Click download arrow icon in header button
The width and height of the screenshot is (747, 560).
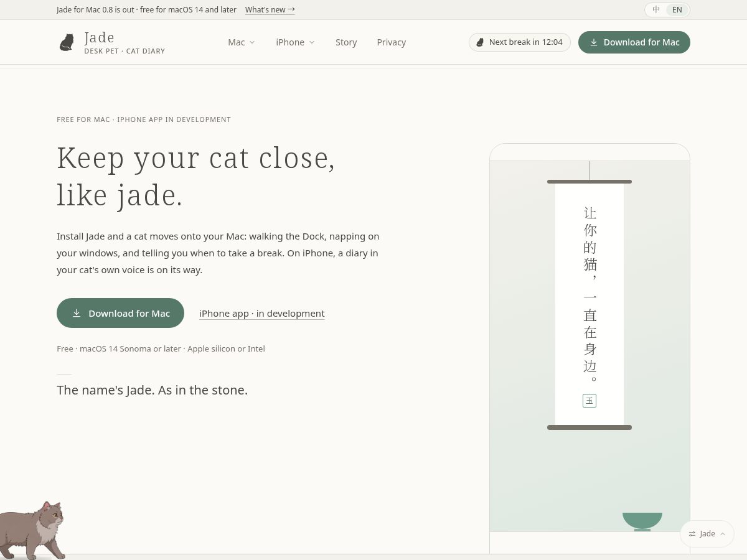[594, 42]
